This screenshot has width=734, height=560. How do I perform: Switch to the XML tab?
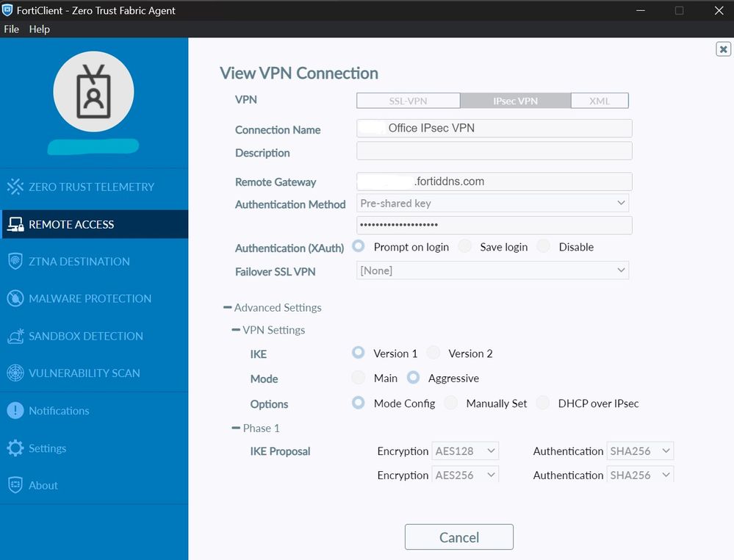point(600,101)
